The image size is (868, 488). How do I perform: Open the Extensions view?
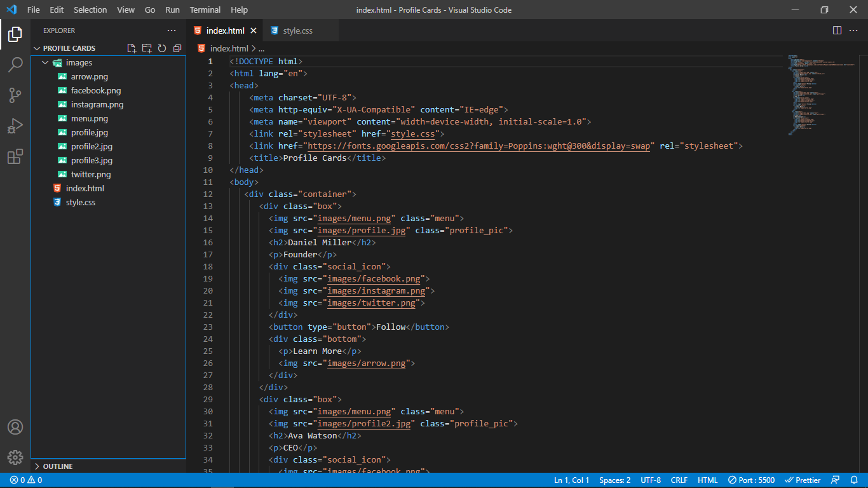click(x=15, y=156)
